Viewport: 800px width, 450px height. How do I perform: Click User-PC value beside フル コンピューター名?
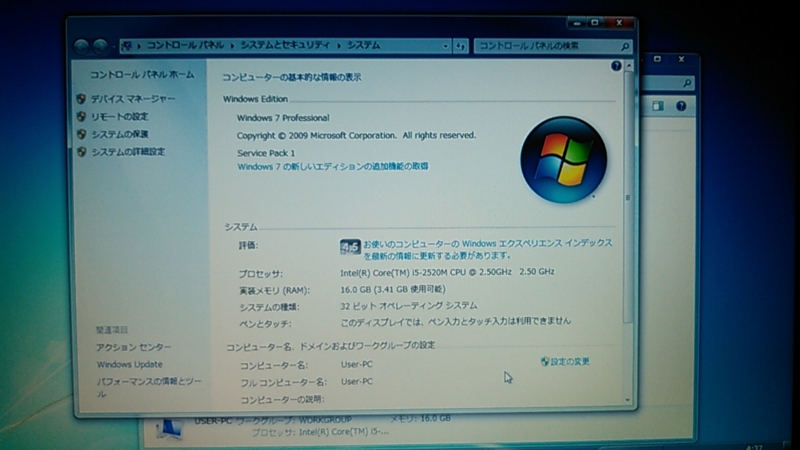[x=357, y=381]
